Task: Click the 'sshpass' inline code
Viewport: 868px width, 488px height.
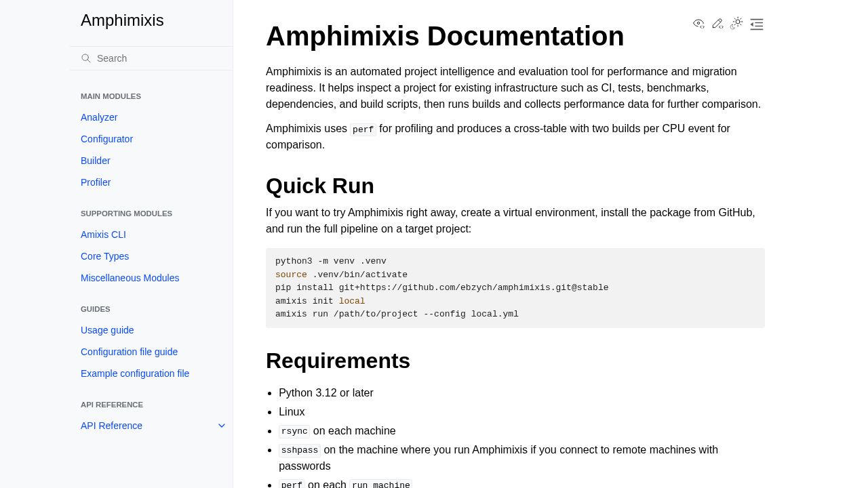Action: [x=300, y=450]
